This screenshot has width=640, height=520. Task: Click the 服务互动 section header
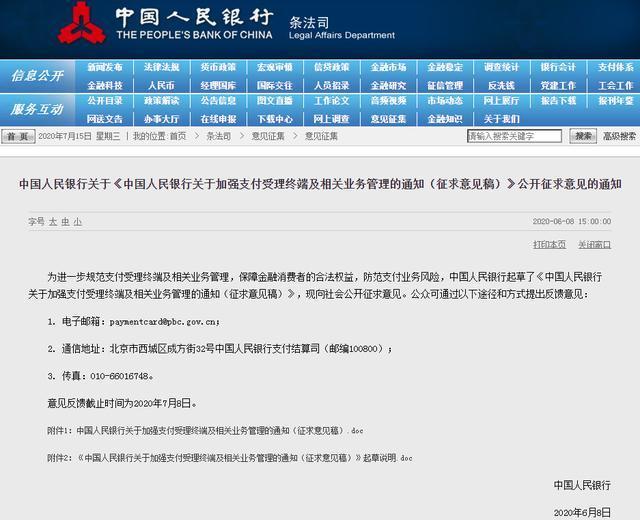(x=37, y=109)
